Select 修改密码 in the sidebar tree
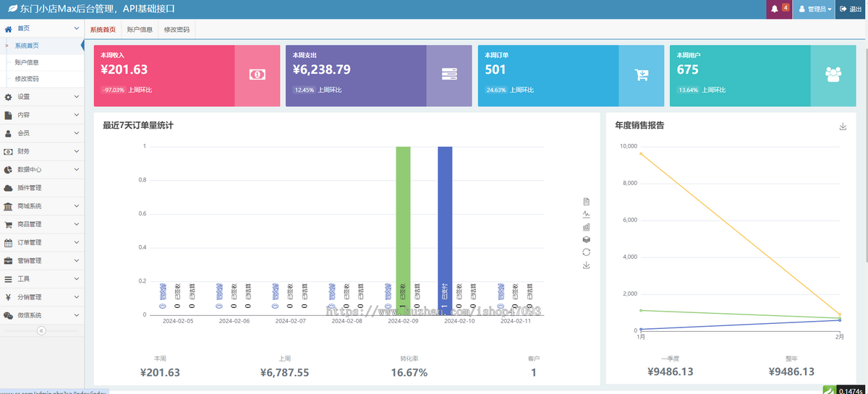Viewport: 868px width, 394px height. tap(27, 79)
